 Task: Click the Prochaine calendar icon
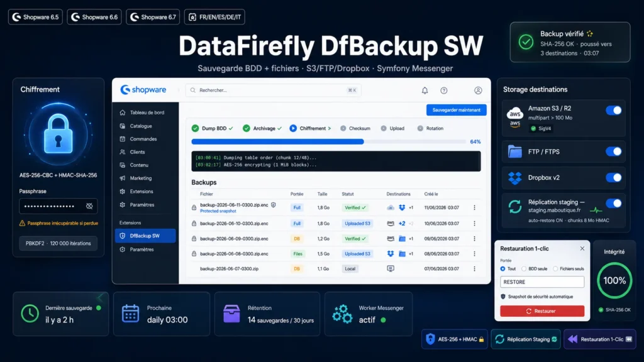click(130, 314)
